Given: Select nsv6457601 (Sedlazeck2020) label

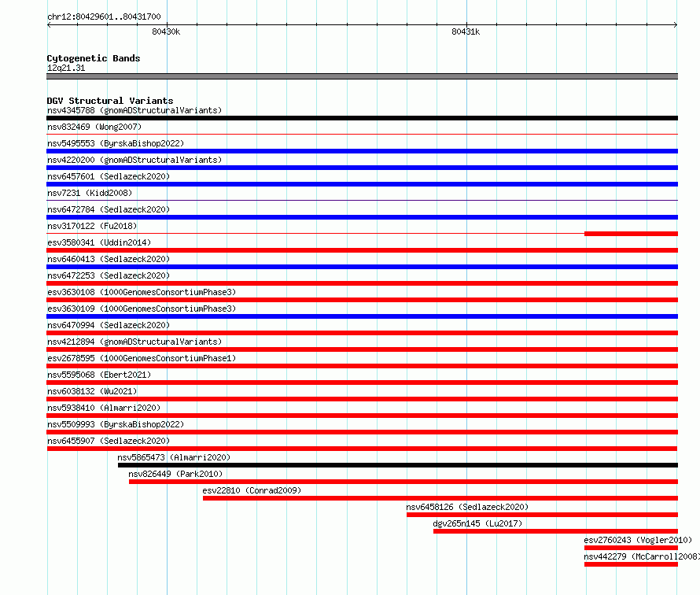Looking at the screenshot, I should (109, 176).
